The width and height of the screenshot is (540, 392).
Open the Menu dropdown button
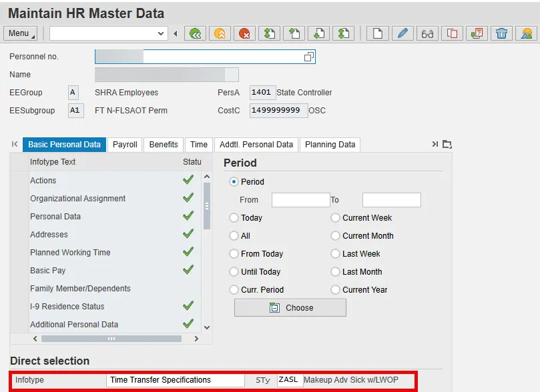(20, 33)
